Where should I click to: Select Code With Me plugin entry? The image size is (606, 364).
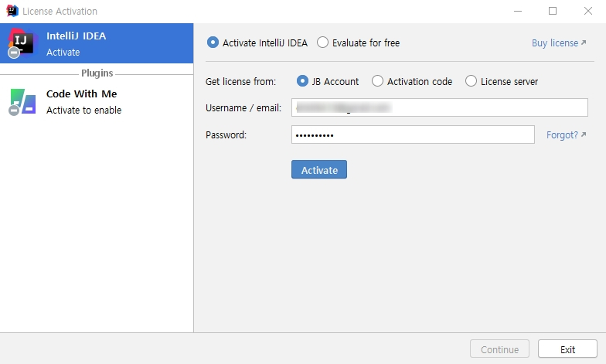point(97,102)
